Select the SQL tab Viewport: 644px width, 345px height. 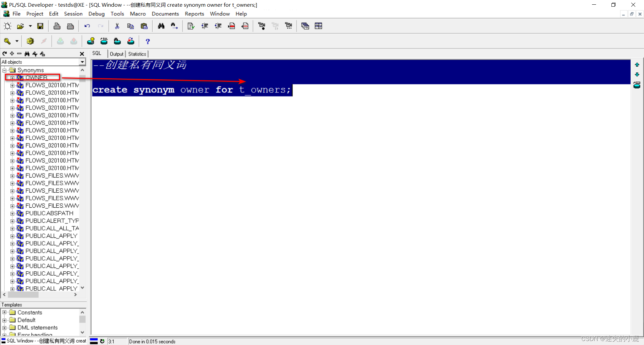click(x=97, y=53)
